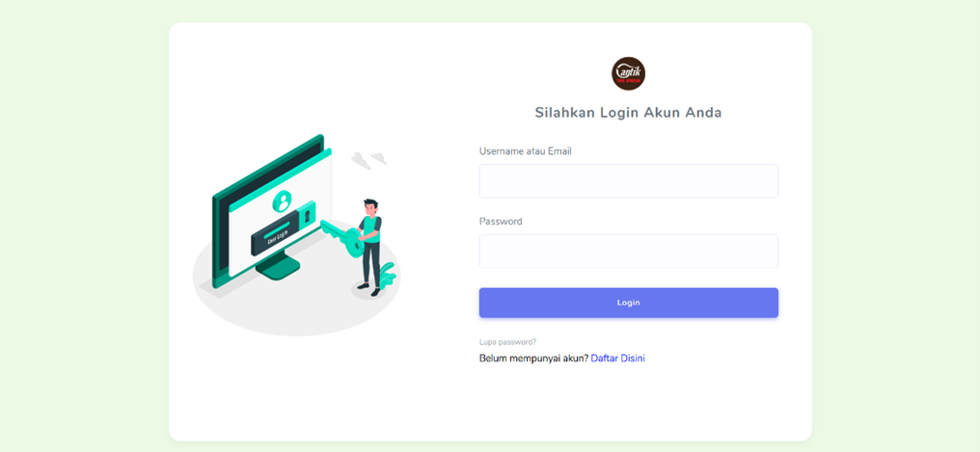Click the Belum mempunyai akun? text
This screenshot has width=980, height=452.
click(x=533, y=359)
